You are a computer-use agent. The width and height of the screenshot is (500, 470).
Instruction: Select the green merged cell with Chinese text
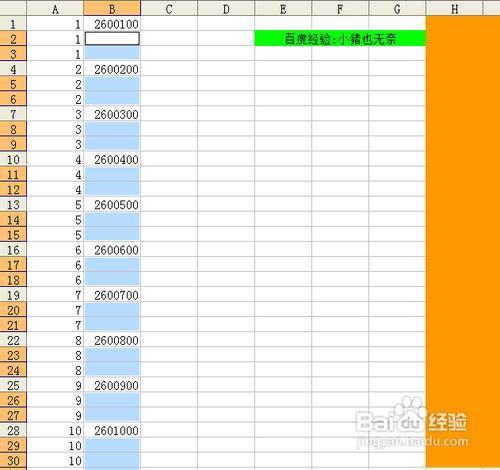click(x=340, y=39)
